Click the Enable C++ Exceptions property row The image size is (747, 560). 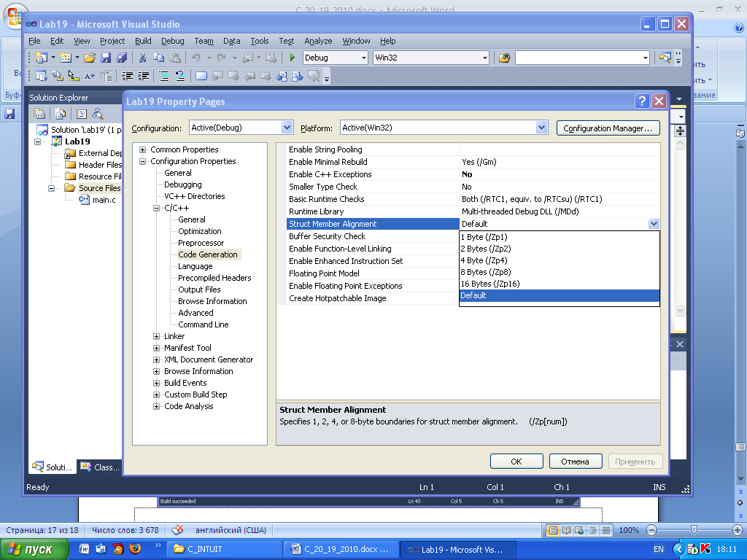click(x=473, y=174)
